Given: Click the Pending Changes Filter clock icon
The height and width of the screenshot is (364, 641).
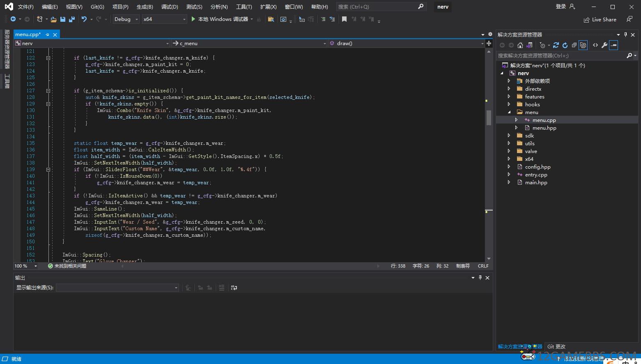Looking at the screenshot, I should pos(542,45).
